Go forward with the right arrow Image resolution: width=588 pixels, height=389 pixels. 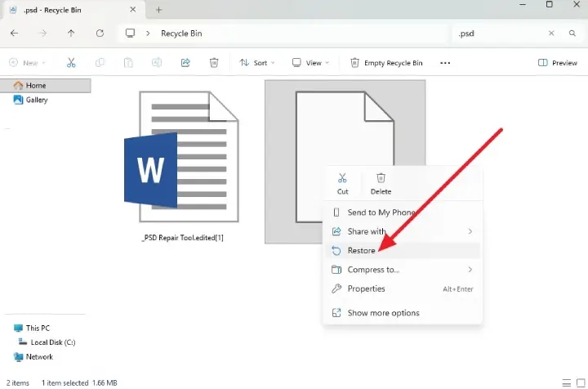pyautogui.click(x=42, y=34)
